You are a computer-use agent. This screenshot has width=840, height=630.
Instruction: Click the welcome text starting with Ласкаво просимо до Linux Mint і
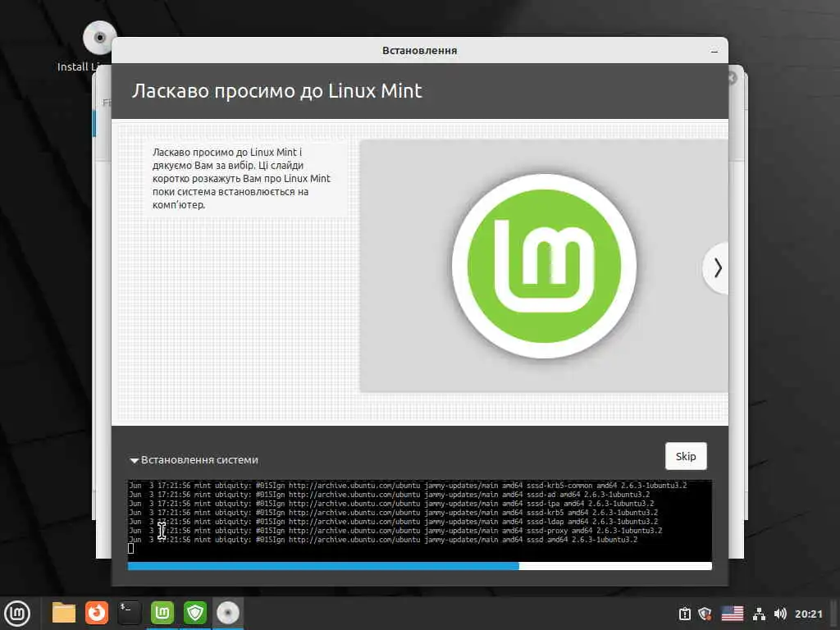pyautogui.click(x=241, y=178)
